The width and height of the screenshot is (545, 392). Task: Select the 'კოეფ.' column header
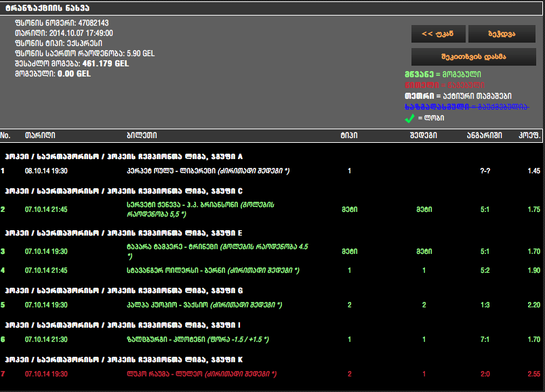pyautogui.click(x=529, y=135)
